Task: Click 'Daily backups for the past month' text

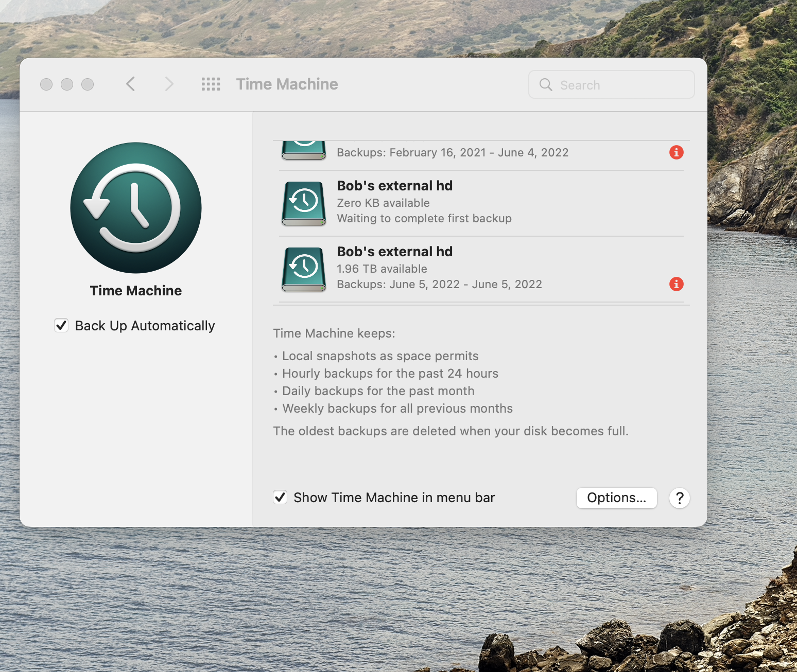Action: click(x=378, y=391)
